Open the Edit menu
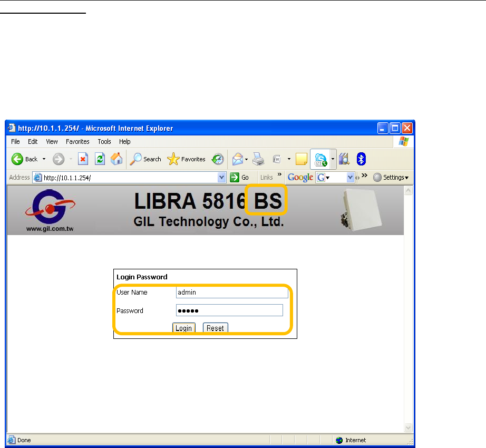The height and width of the screenshot is (448, 486). [33, 142]
